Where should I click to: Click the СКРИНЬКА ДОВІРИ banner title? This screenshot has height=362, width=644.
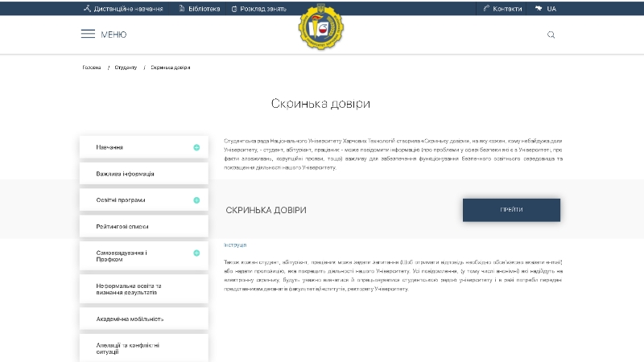[x=266, y=210]
